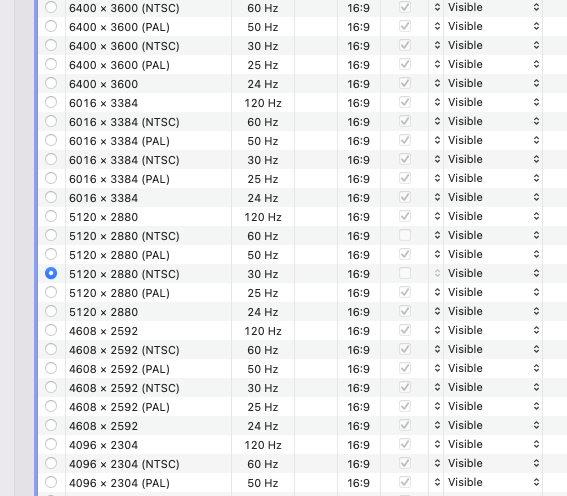Screen dimensions: 567x496
Task: Uncheck the checkbox for 6400 × 3600 (NTSC) 30 Hz
Action: coord(405,45)
